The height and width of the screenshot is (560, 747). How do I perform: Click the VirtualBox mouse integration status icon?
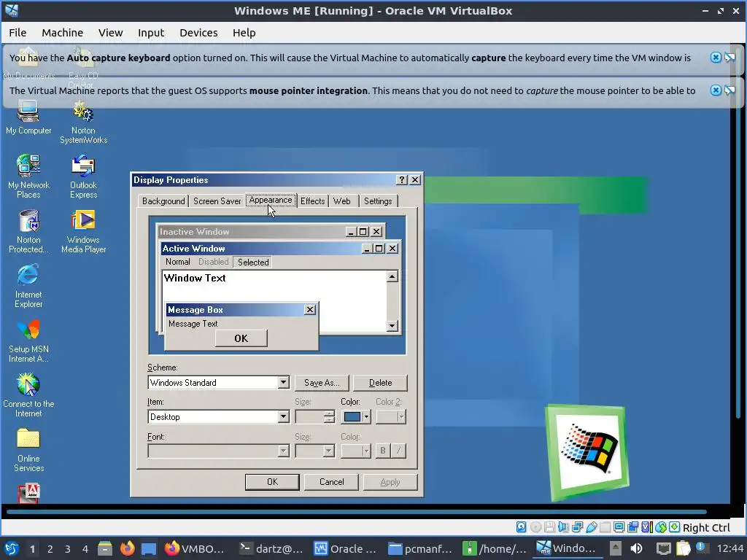tap(660, 526)
